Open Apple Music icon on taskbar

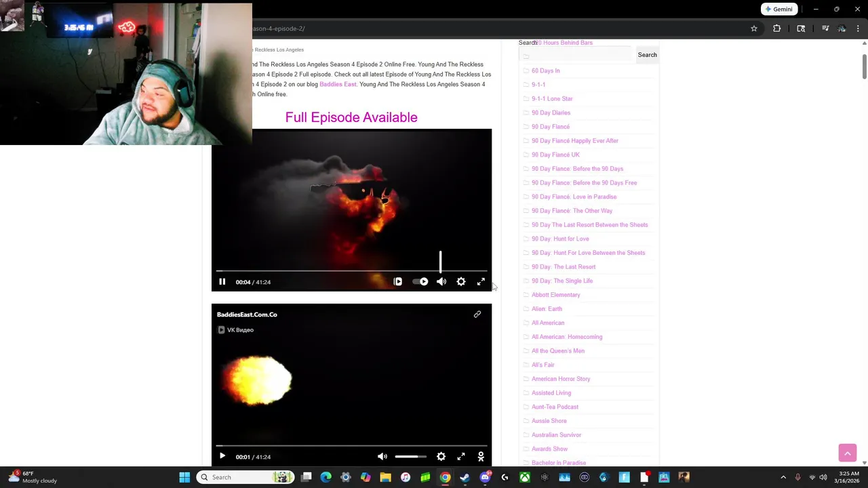[406, 477]
